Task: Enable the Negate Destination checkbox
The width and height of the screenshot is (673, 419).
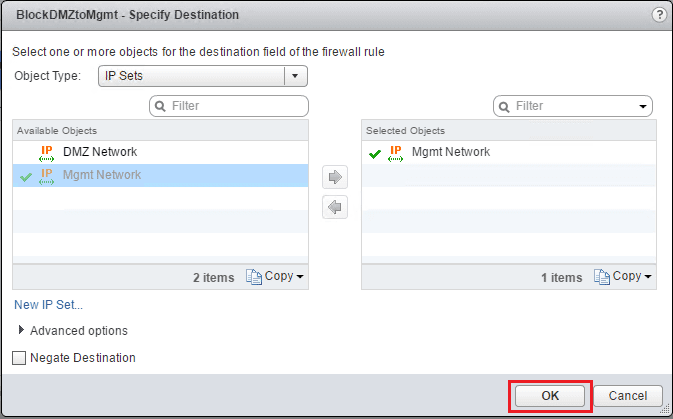Action: [20, 358]
